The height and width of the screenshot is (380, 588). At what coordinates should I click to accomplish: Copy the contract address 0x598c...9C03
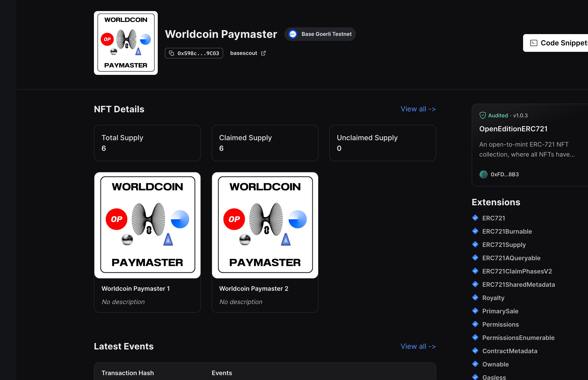coord(194,53)
